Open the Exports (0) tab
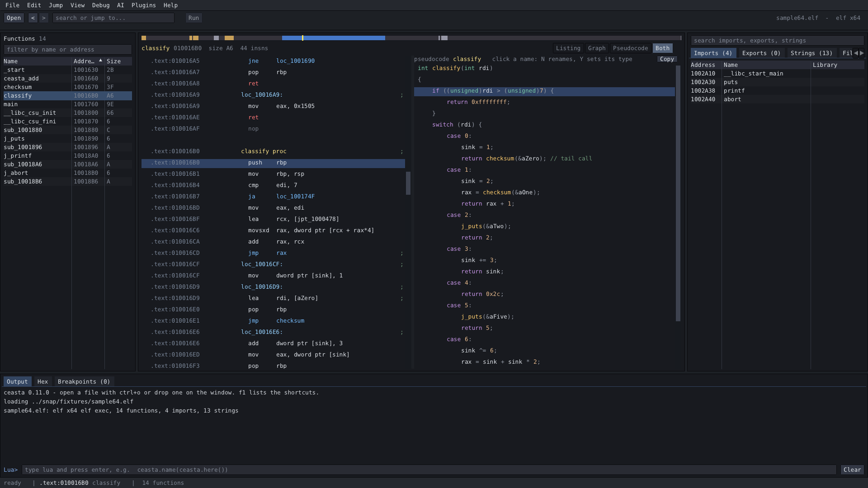868x488 pixels. (761, 53)
